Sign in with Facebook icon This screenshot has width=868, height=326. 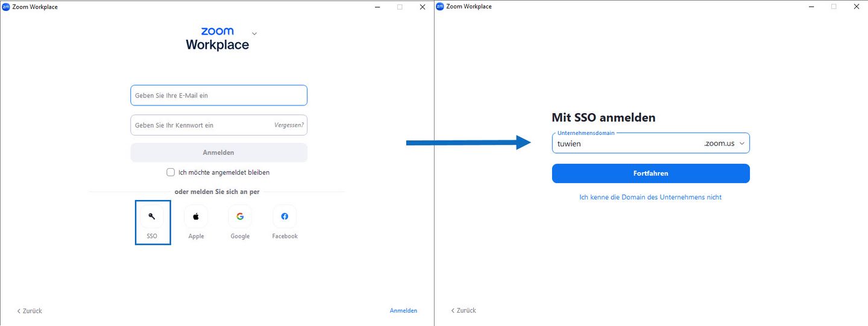tap(285, 216)
